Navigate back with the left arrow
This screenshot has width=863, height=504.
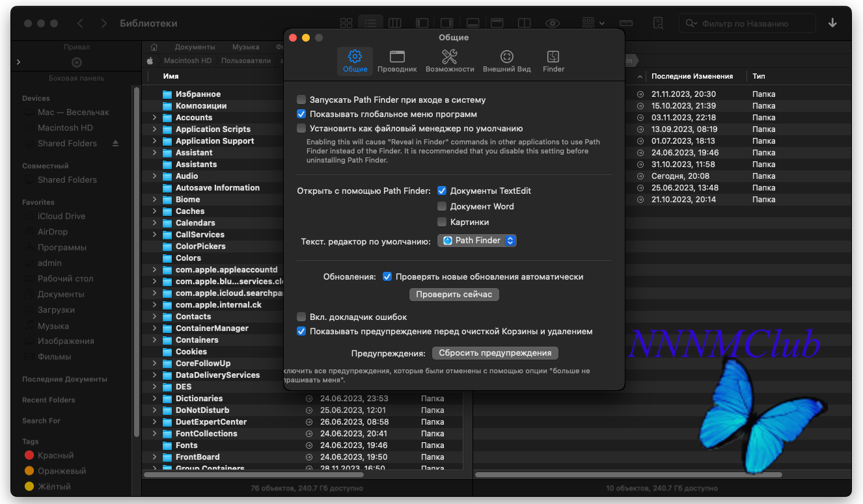click(80, 23)
